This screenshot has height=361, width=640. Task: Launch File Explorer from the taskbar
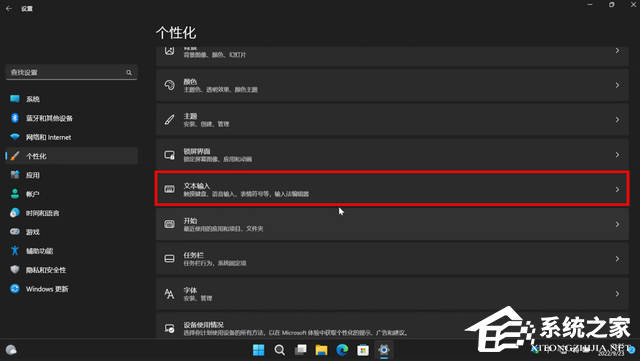[x=322, y=350]
